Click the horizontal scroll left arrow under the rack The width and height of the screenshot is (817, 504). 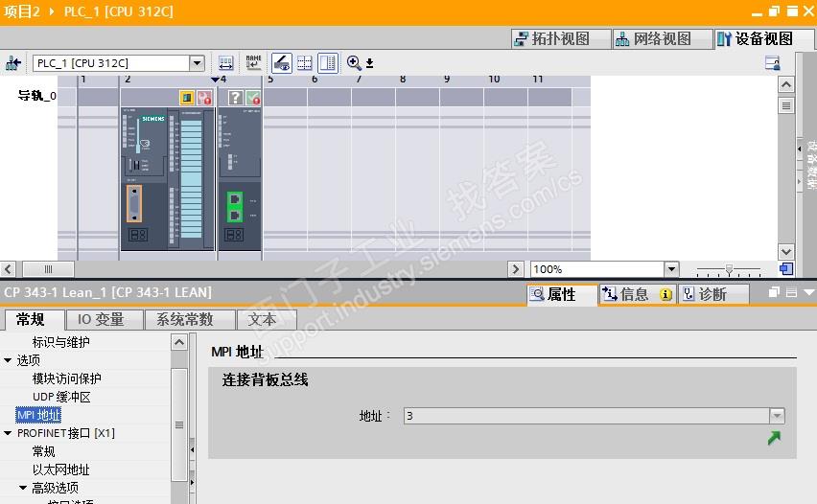8,269
